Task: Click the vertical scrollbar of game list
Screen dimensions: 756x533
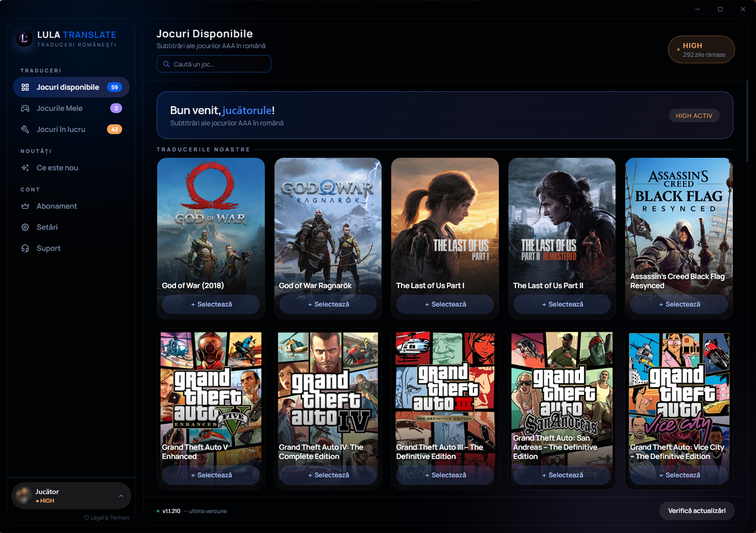Action: click(747, 121)
